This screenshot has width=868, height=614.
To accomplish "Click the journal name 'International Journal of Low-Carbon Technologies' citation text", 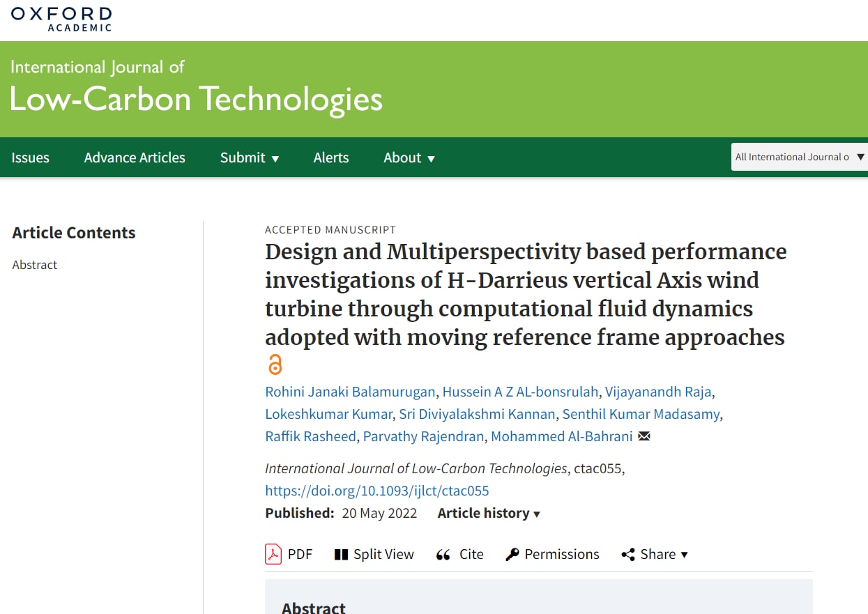I will click(416, 468).
